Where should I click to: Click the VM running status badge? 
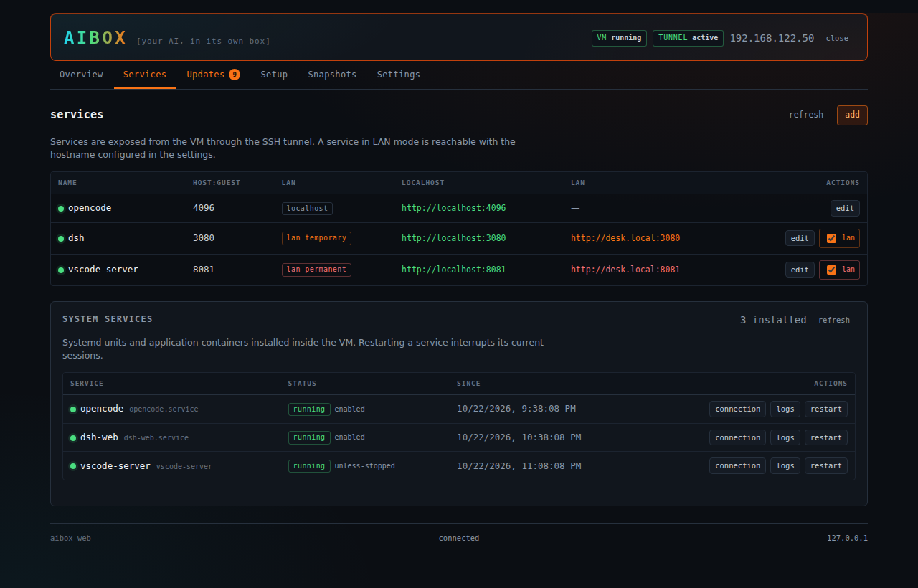tap(619, 38)
